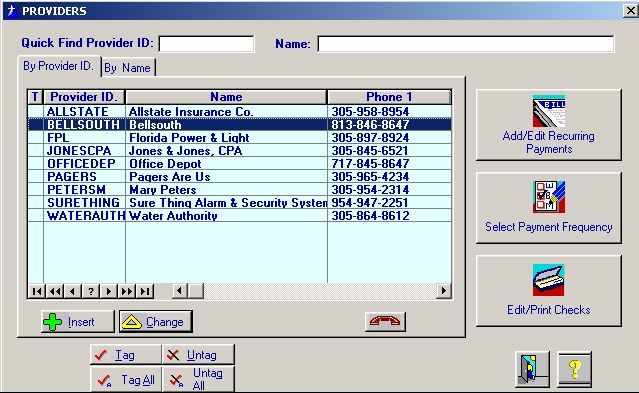The height and width of the screenshot is (393, 639).
Task: Click phone number 813-846-8647
Action: [370, 124]
